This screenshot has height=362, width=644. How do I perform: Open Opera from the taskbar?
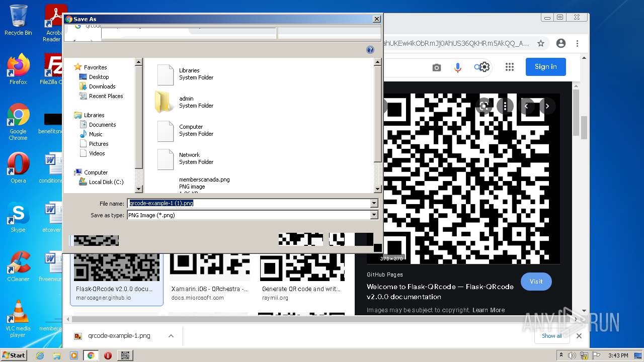(x=108, y=355)
